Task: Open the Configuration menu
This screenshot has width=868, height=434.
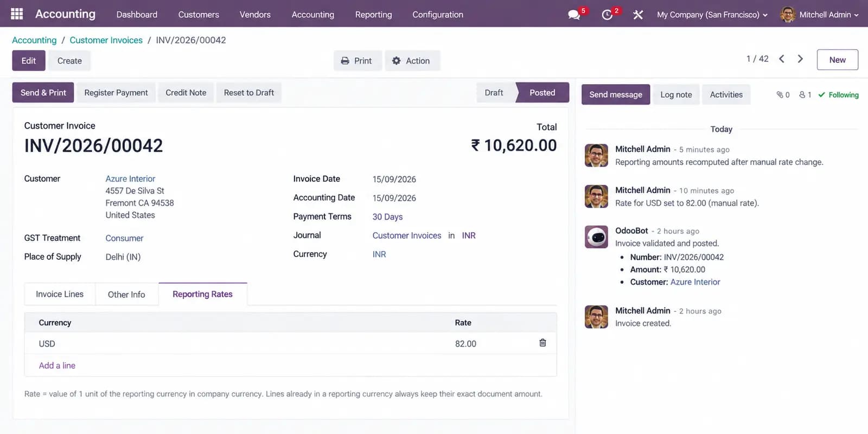Action: coord(438,15)
